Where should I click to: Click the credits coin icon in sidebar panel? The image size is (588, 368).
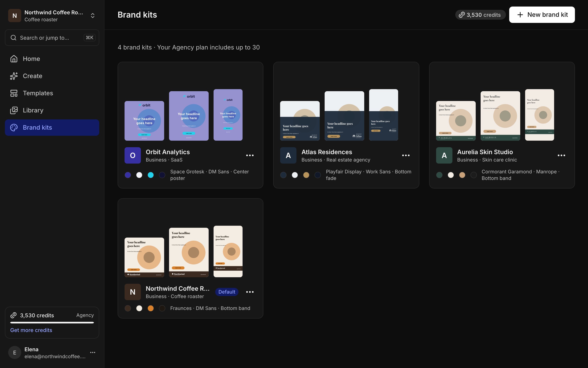click(13, 315)
